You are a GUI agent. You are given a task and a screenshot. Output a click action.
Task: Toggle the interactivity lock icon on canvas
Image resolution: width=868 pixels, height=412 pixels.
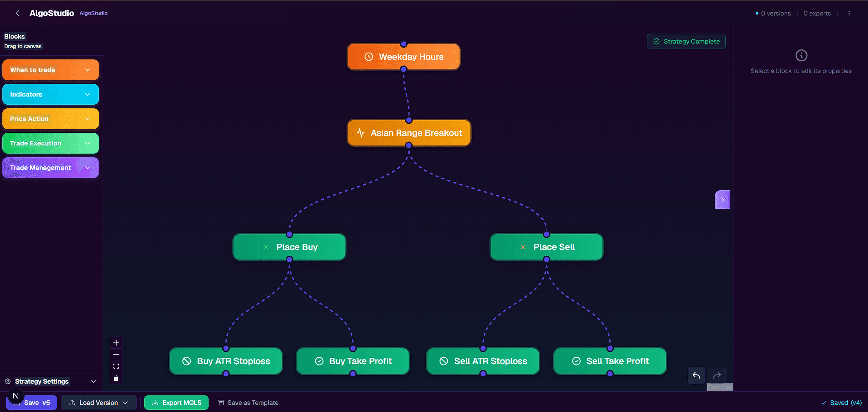(116, 378)
